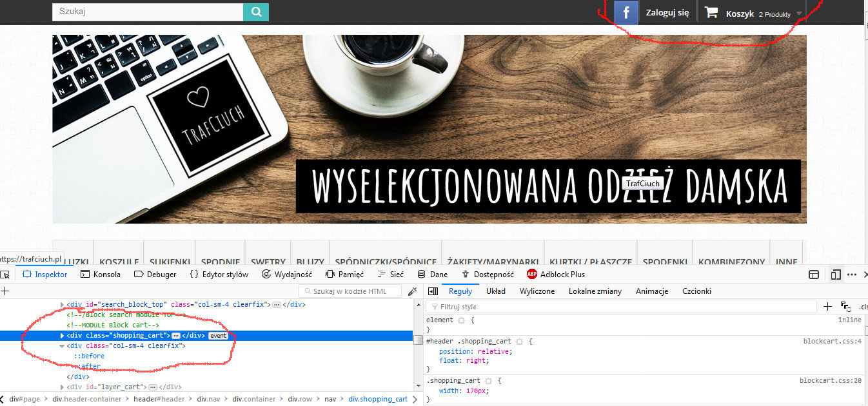Select the Reguły sidebar tab
Screen dimensions: 868x406
[460, 291]
